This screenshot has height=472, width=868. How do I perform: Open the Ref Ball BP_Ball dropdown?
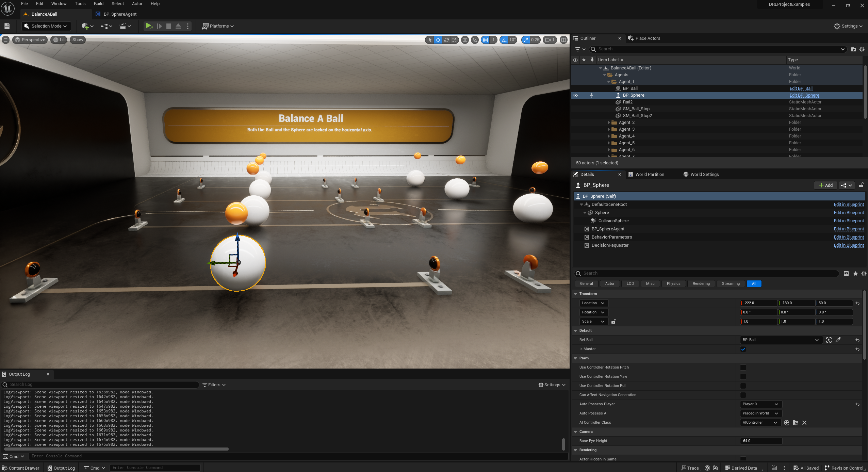click(x=781, y=340)
